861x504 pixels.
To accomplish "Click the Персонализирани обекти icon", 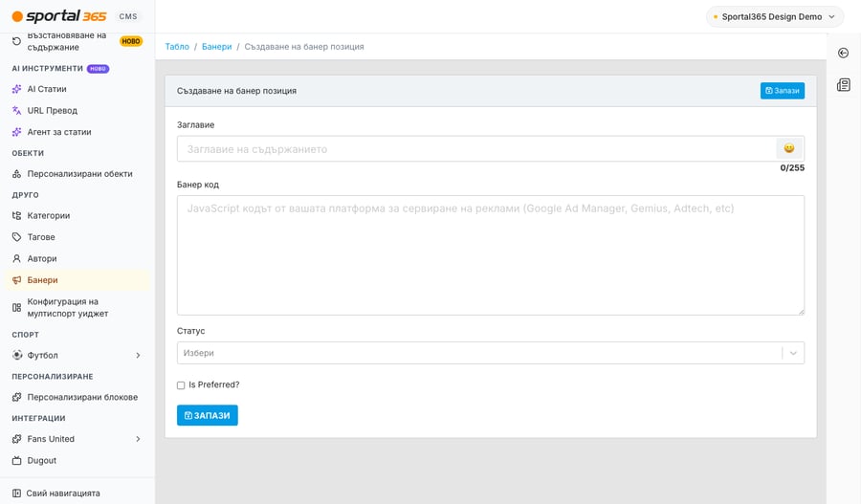I will [x=16, y=174].
